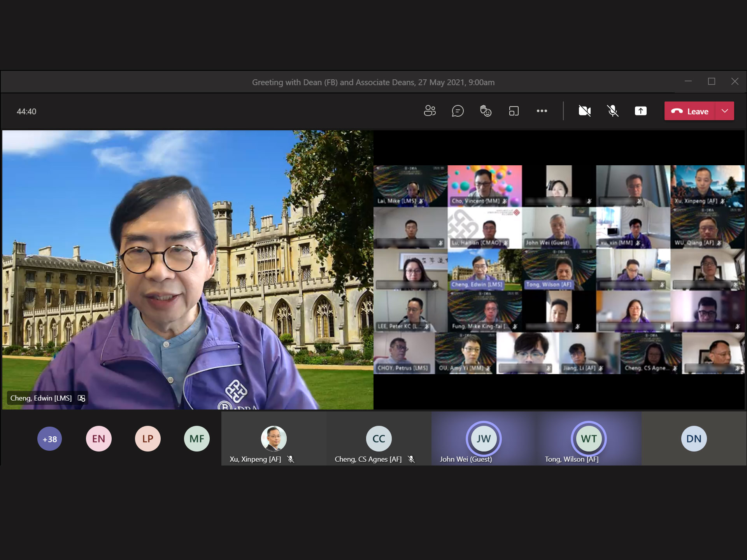Select the MF participant avatar

click(x=196, y=439)
